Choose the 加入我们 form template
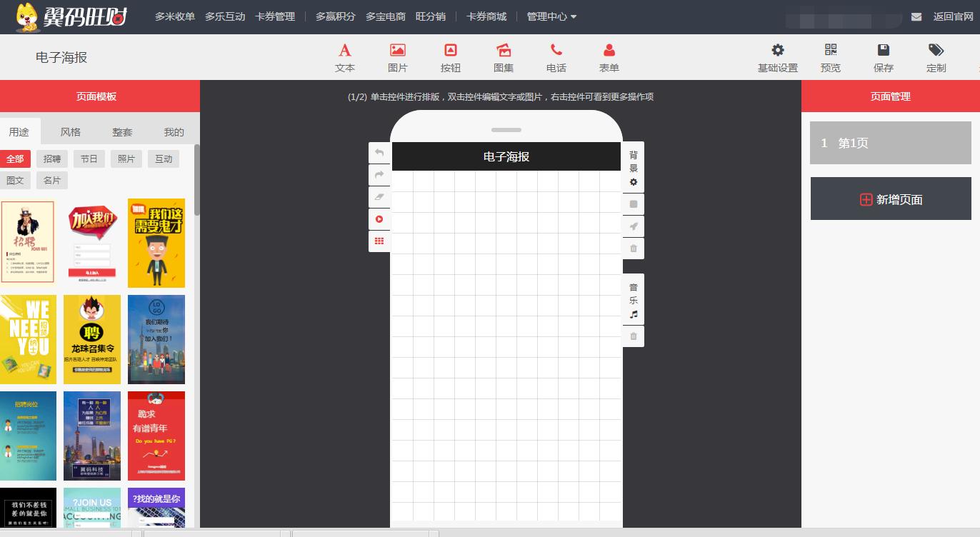Image resolution: width=980 pixels, height=537 pixels. tap(92, 243)
